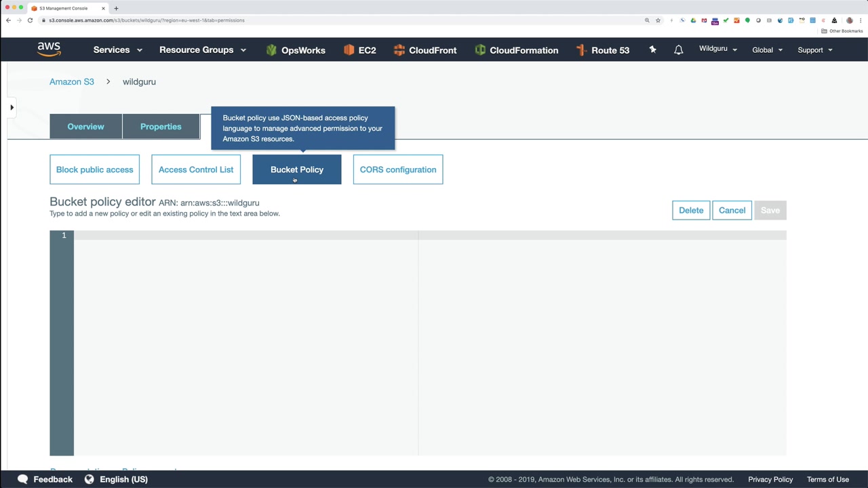Expand the Services menu

click(x=118, y=50)
